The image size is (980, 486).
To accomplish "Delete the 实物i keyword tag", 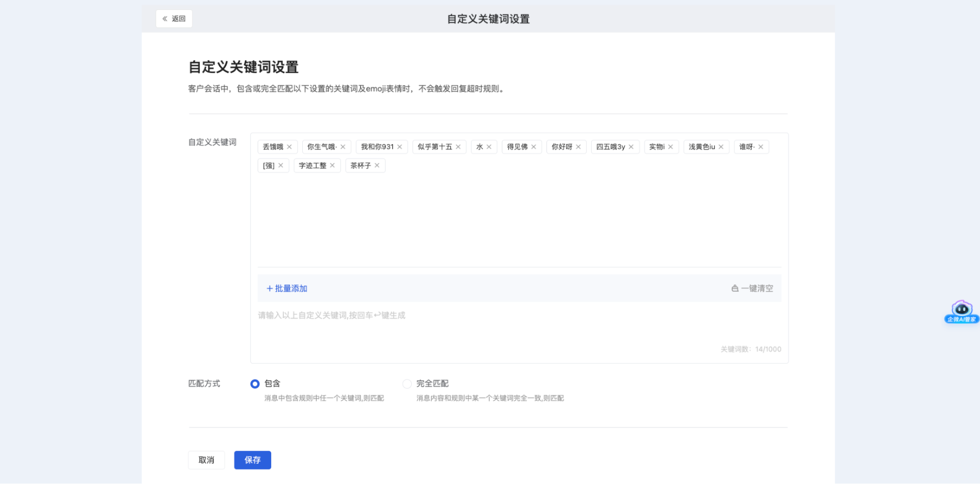I will tap(670, 147).
